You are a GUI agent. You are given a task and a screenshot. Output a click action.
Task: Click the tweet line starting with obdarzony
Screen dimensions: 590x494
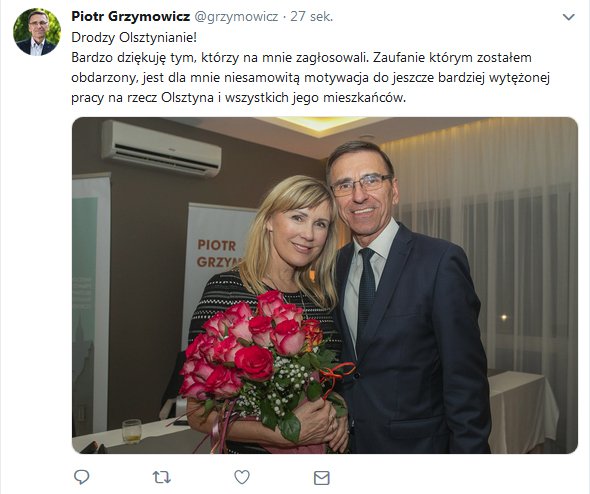click(x=311, y=78)
